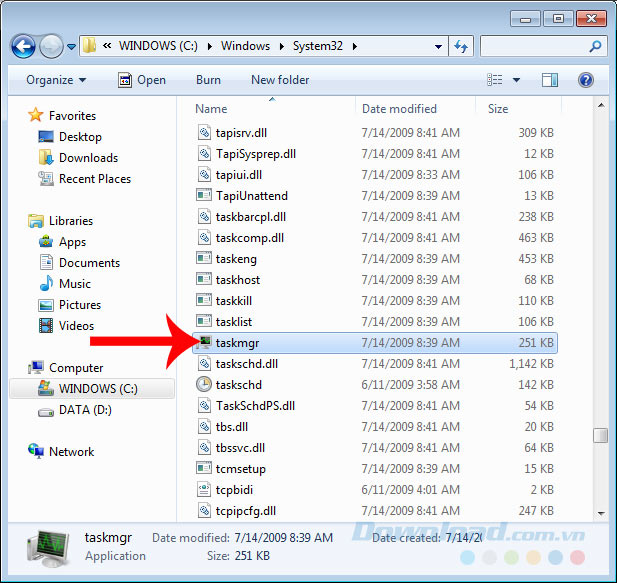The height and width of the screenshot is (583, 617).
Task: Select Computer in the navigation pane
Action: click(65, 368)
